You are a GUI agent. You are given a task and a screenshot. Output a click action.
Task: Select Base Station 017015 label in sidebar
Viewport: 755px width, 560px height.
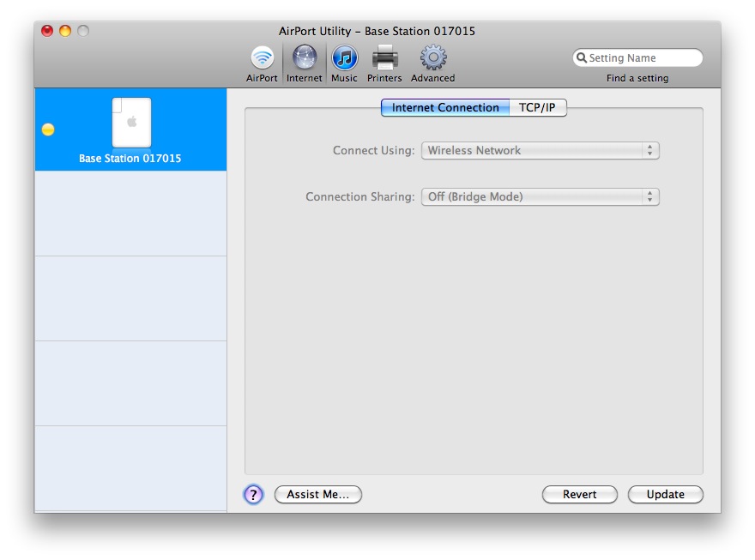click(130, 159)
